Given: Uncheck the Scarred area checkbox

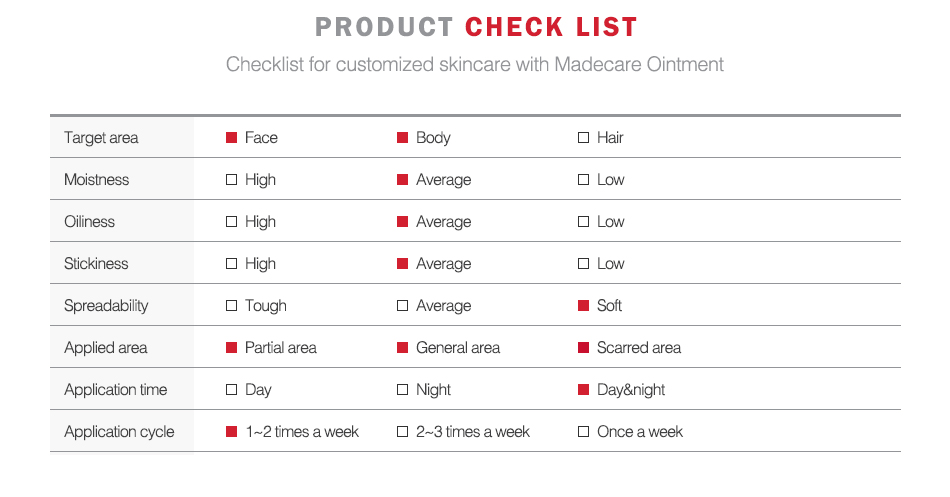Looking at the screenshot, I should tap(583, 348).
